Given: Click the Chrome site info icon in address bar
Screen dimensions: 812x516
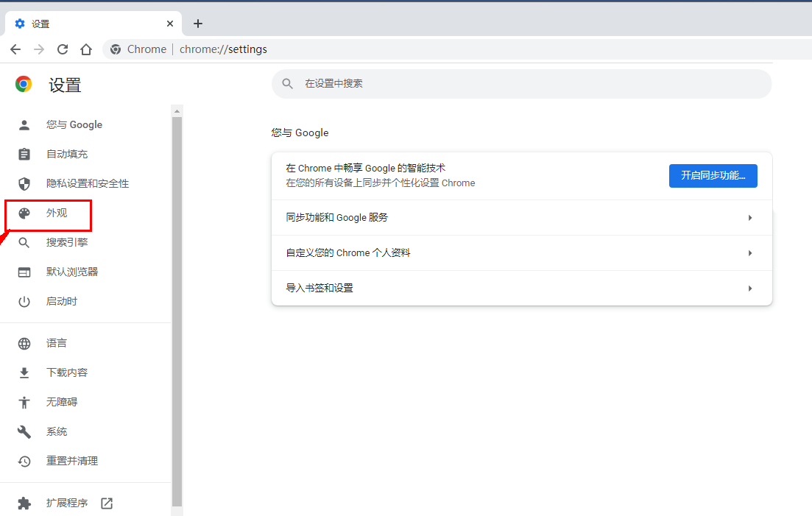Looking at the screenshot, I should click(116, 49).
